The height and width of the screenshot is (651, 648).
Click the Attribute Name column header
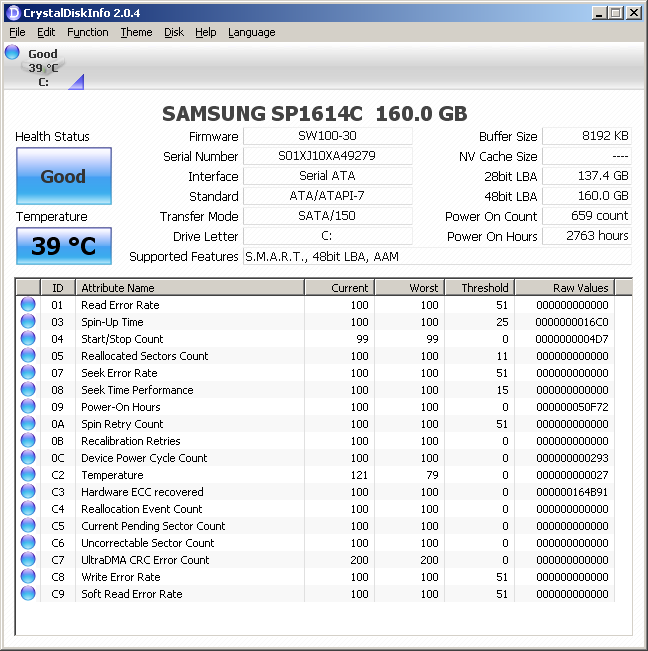point(190,288)
